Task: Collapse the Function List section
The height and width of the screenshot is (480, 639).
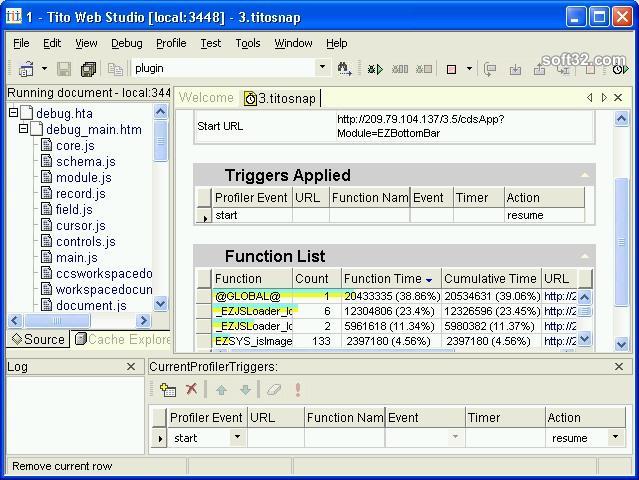Action: coord(584,256)
